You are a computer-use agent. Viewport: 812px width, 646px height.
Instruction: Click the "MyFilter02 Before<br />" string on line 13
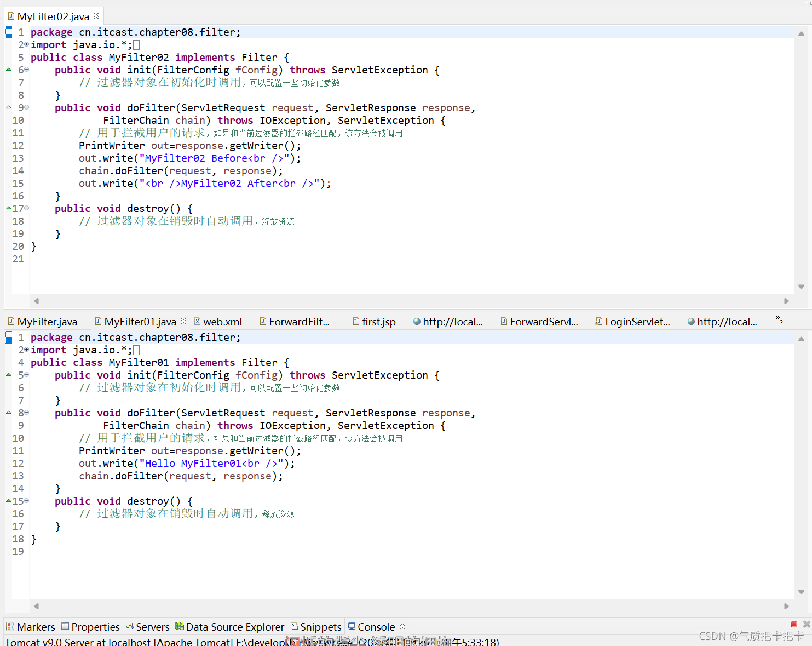click(x=214, y=158)
